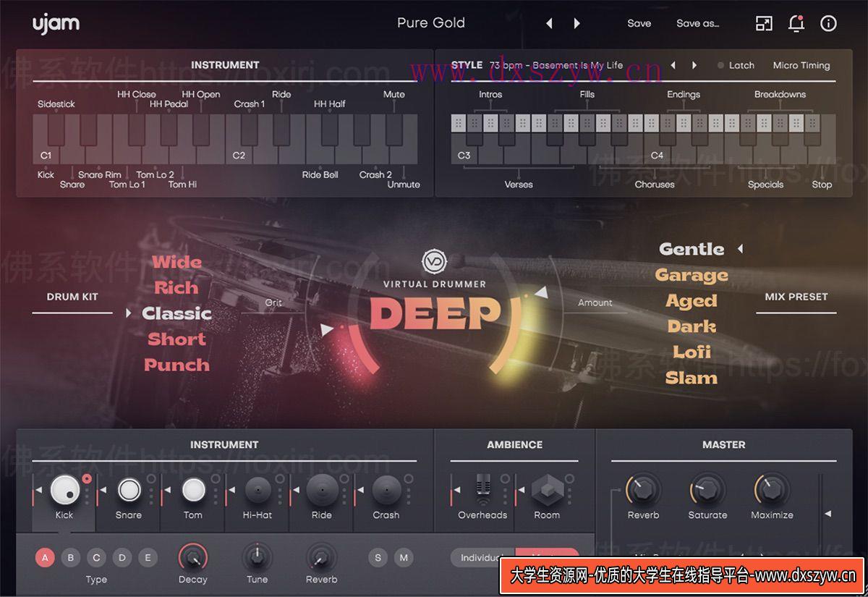Select the Rich drum kit

click(x=176, y=287)
